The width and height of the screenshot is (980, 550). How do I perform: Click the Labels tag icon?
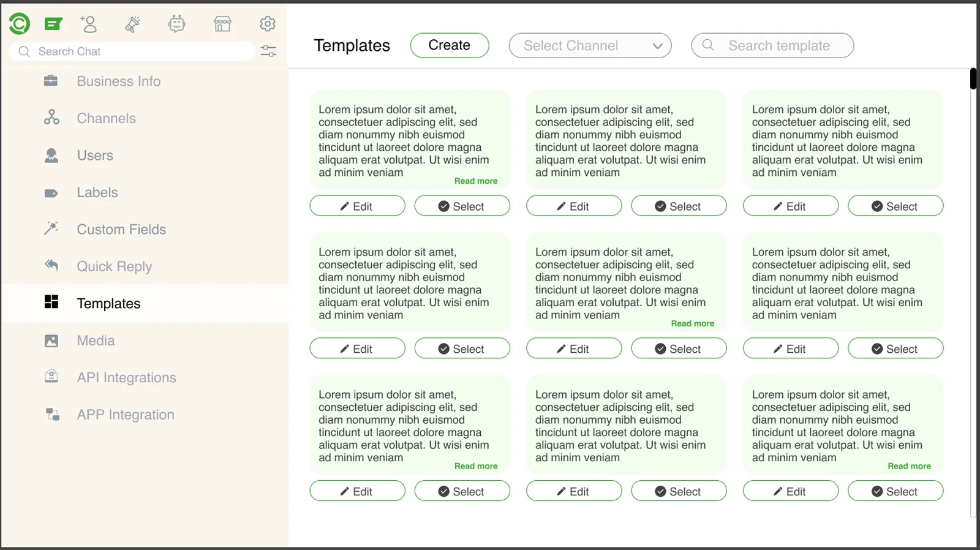click(x=51, y=194)
